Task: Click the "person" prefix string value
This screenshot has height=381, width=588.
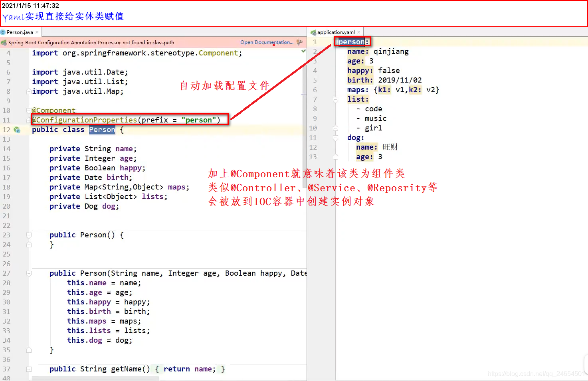Action: point(198,120)
